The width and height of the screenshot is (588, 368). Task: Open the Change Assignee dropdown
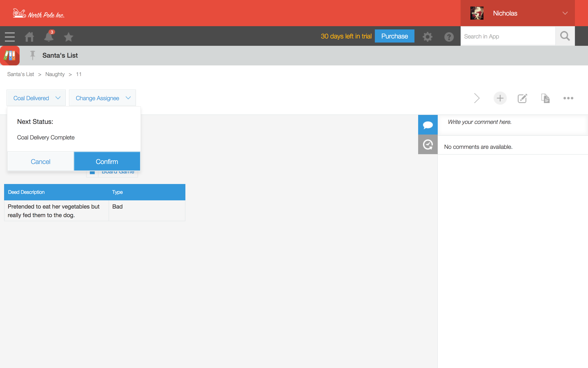pyautogui.click(x=102, y=98)
